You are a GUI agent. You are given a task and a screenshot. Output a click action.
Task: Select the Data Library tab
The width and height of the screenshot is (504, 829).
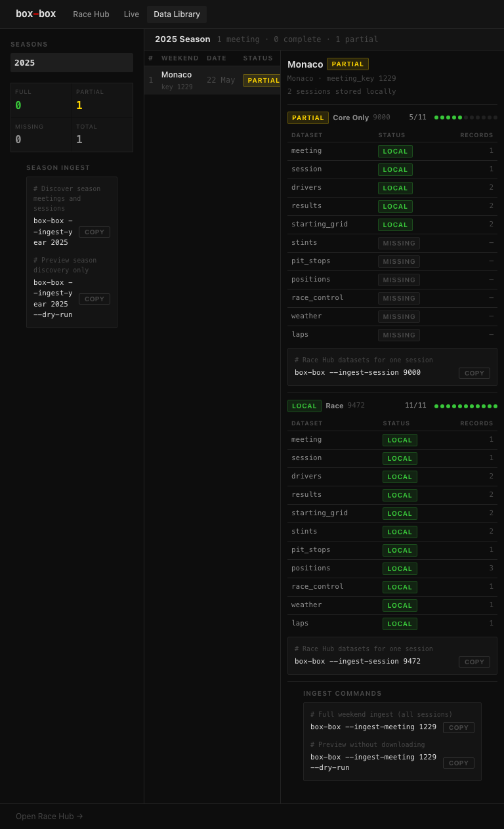[x=177, y=14]
